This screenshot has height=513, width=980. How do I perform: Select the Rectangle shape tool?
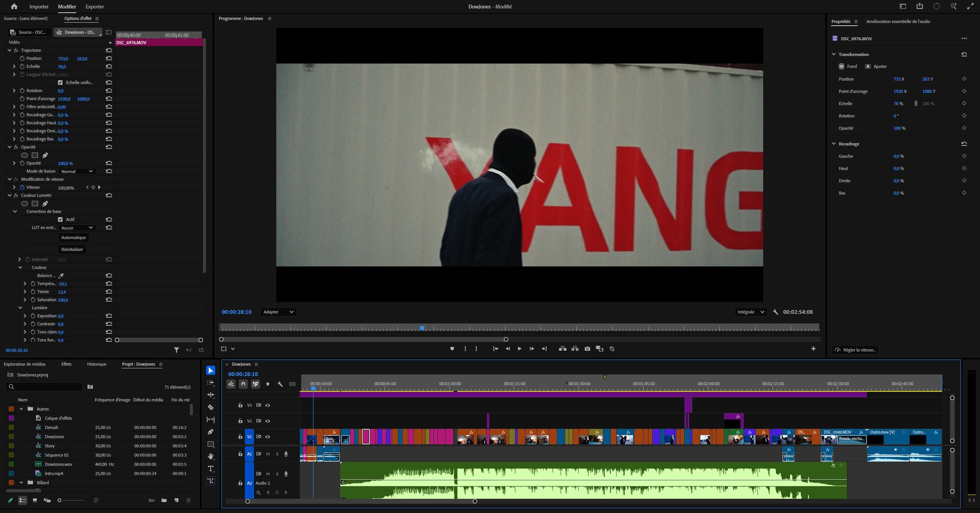[211, 444]
